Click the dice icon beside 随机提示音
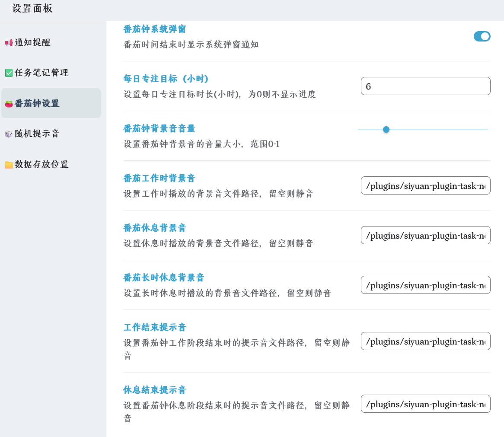This screenshot has width=504, height=437. click(9, 134)
